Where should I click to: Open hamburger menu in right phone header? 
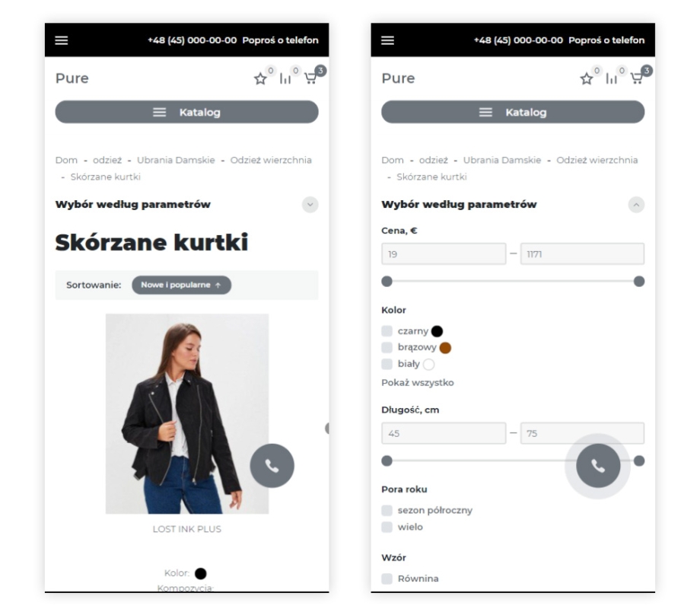pos(387,40)
